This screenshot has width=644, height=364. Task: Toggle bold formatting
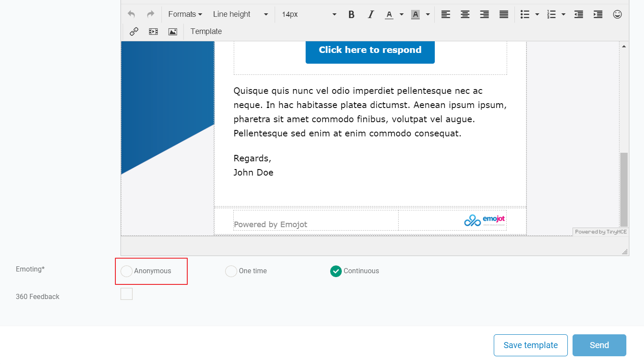click(x=351, y=14)
